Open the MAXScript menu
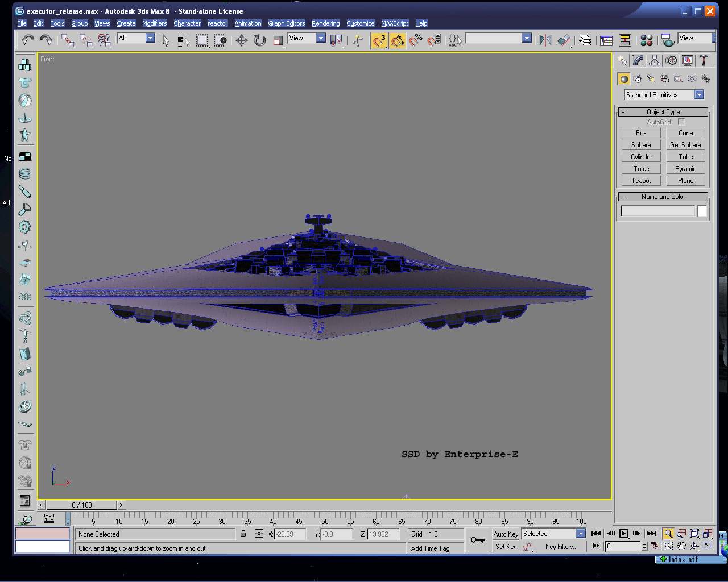The image size is (728, 582). pyautogui.click(x=395, y=23)
